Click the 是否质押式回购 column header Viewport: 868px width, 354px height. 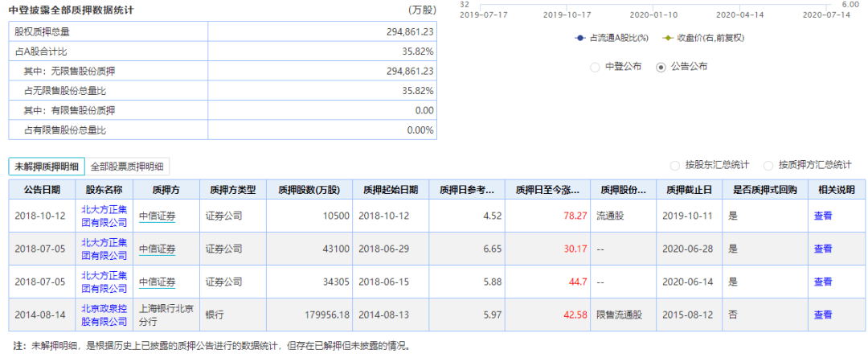pos(764,190)
